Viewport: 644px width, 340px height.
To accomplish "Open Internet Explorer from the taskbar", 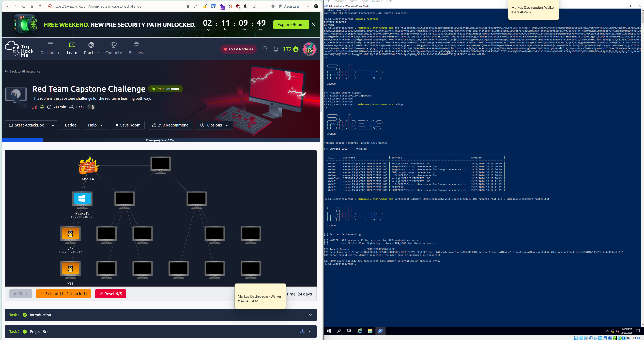I will coord(360,331).
